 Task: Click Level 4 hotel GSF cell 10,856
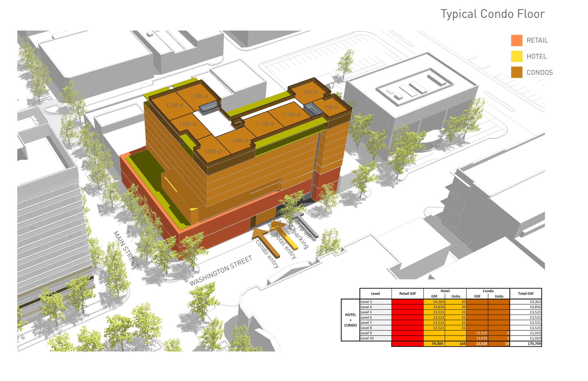(x=434, y=307)
